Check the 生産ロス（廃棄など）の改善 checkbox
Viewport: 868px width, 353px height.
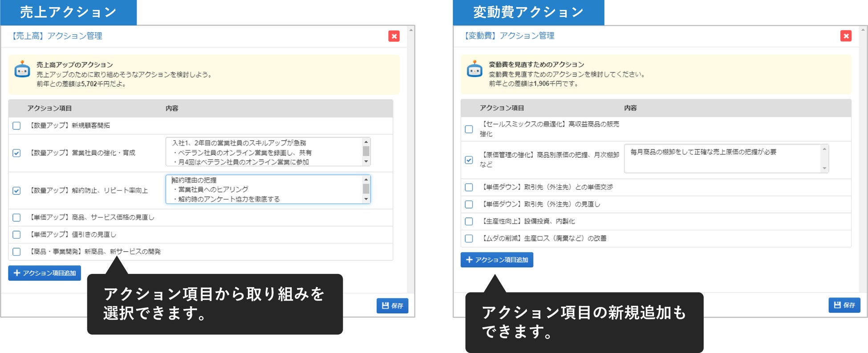pyautogui.click(x=469, y=238)
